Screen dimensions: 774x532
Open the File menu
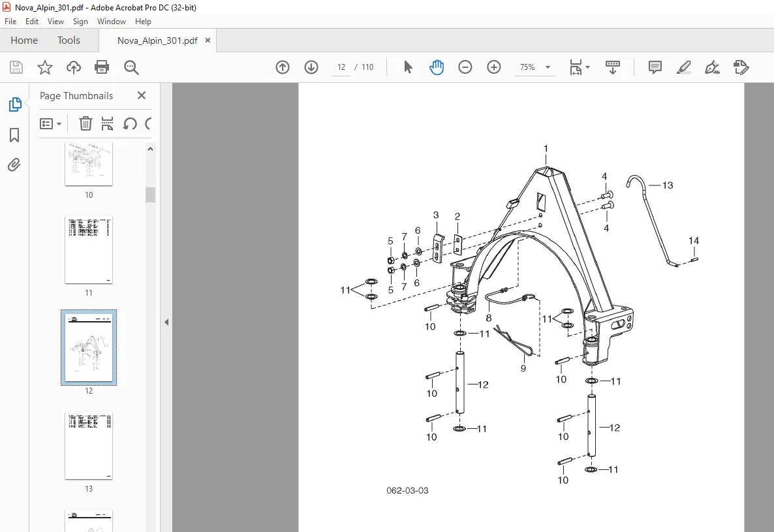coord(10,22)
